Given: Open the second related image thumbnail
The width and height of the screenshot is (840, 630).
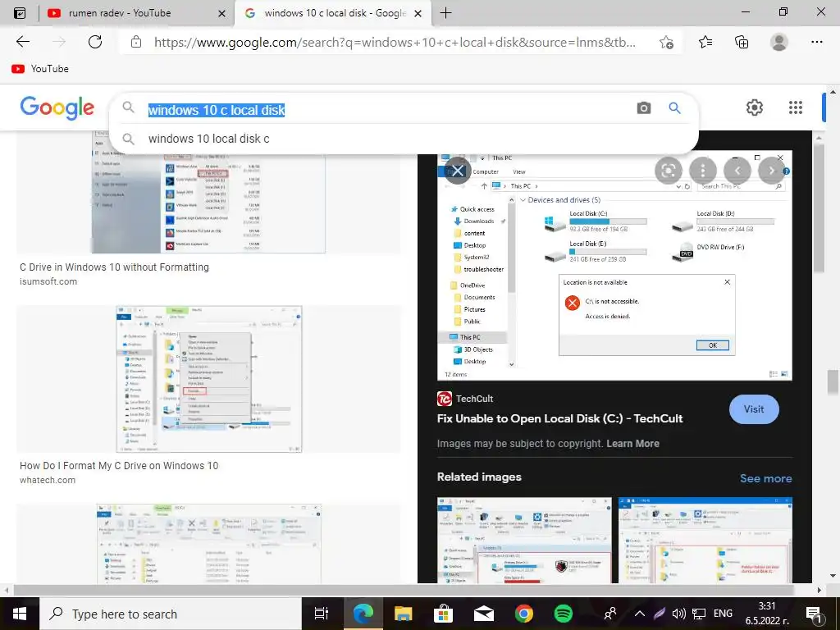Looking at the screenshot, I should [x=705, y=540].
